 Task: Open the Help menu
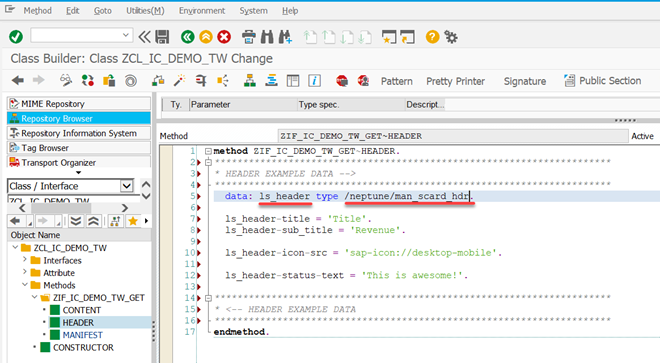[x=290, y=11]
